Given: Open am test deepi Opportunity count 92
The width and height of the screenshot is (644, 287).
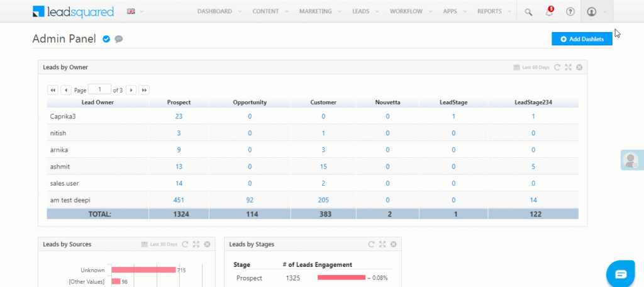Looking at the screenshot, I should point(250,200).
